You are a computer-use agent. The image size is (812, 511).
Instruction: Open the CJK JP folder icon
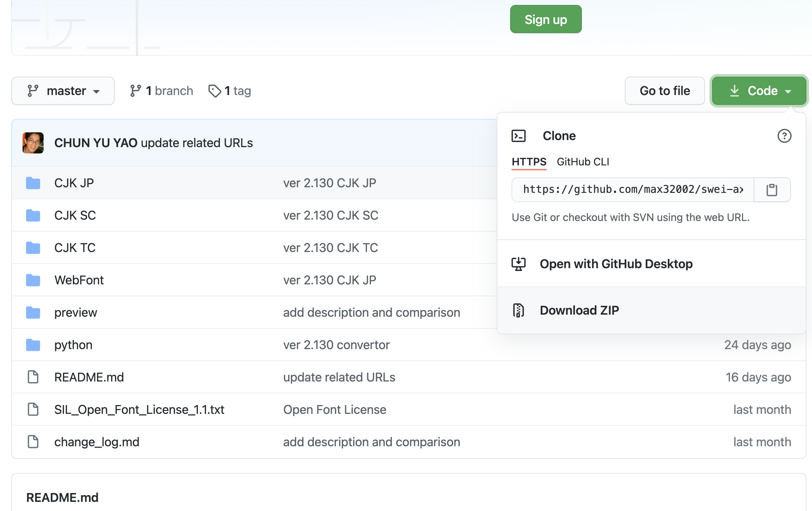tap(33, 183)
